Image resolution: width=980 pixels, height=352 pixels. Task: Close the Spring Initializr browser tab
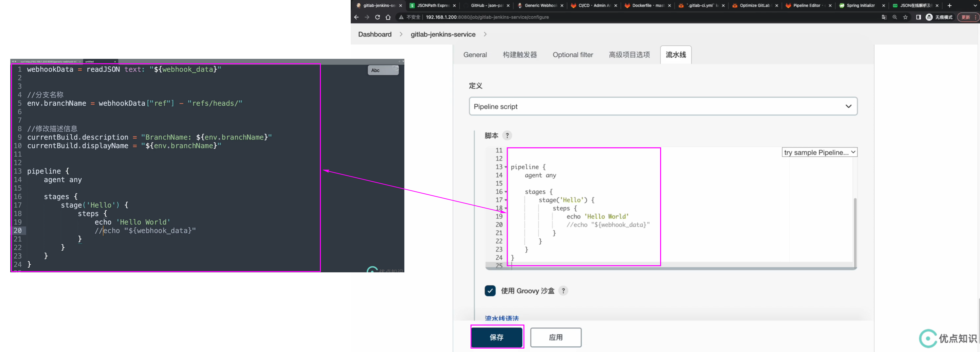tap(883, 6)
